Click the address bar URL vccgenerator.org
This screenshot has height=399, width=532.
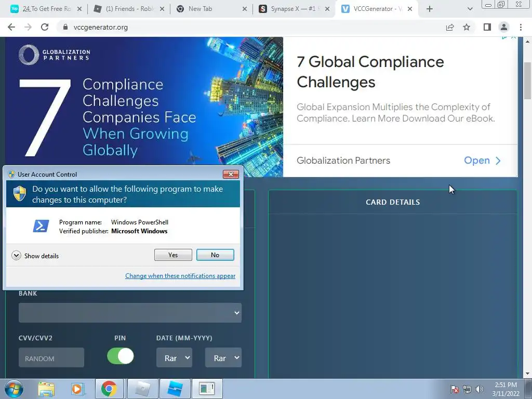[100, 27]
